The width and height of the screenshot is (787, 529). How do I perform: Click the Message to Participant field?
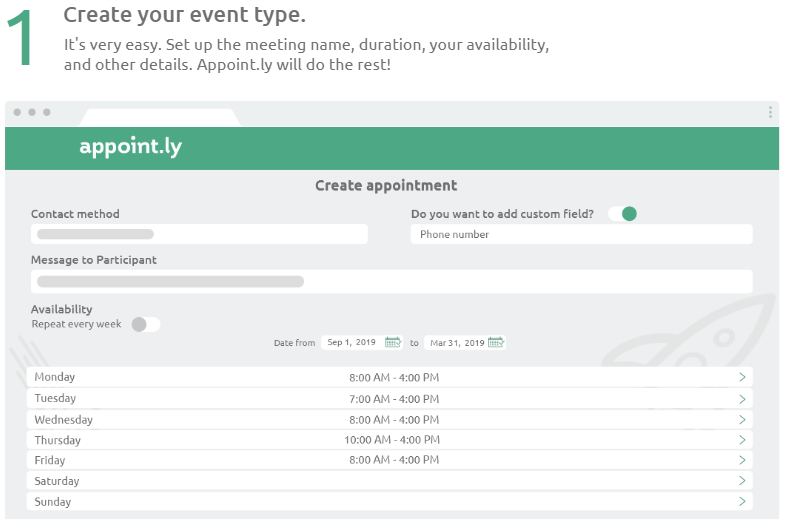tap(390, 281)
